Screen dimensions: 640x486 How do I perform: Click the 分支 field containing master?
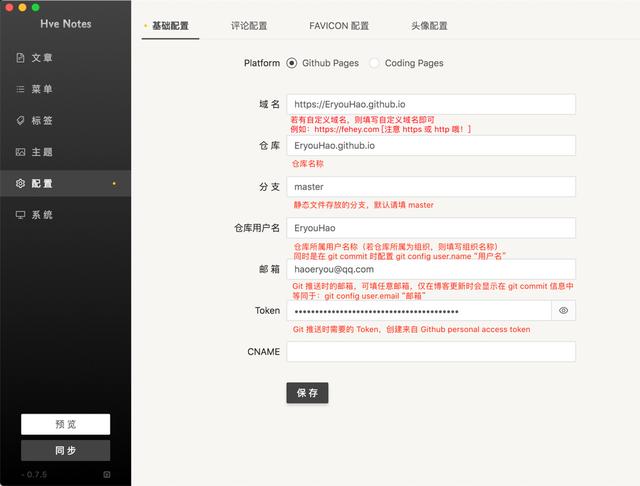(x=431, y=186)
